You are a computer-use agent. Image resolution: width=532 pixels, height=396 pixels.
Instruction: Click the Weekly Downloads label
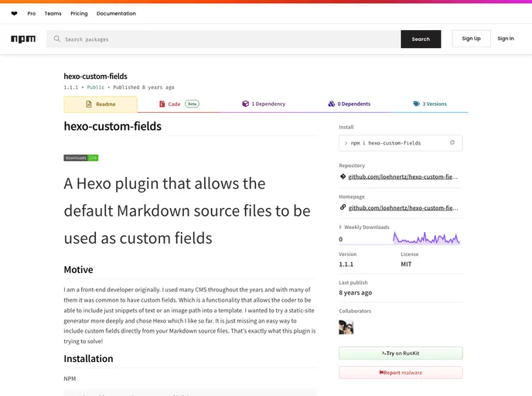click(x=367, y=227)
